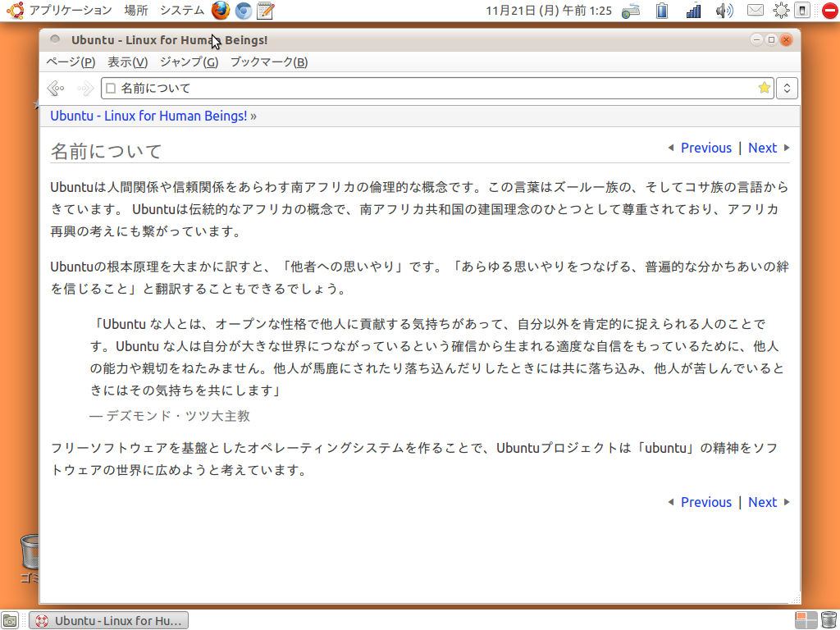This screenshot has height=630, width=840.
Task: Click the date and time clock
Action: point(549,11)
